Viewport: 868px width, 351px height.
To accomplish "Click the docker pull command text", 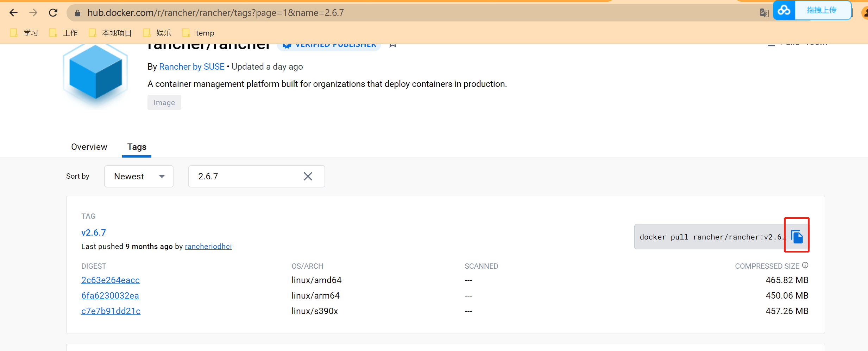I will click(x=713, y=237).
